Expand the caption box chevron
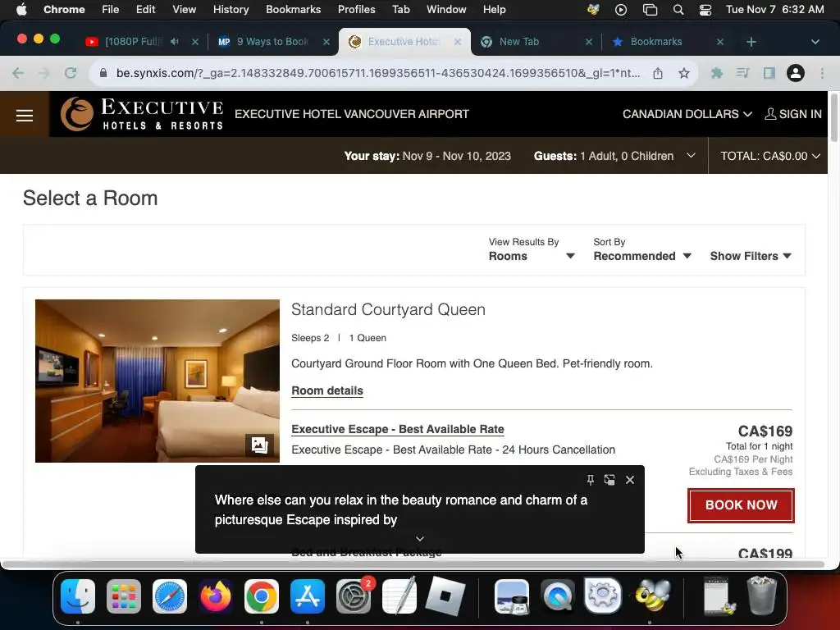 [x=420, y=538]
